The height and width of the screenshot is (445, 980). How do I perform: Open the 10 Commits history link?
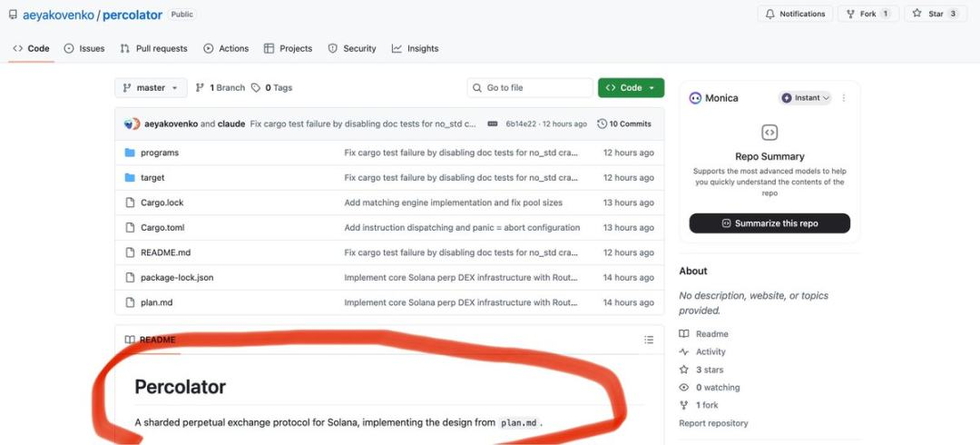click(x=624, y=124)
